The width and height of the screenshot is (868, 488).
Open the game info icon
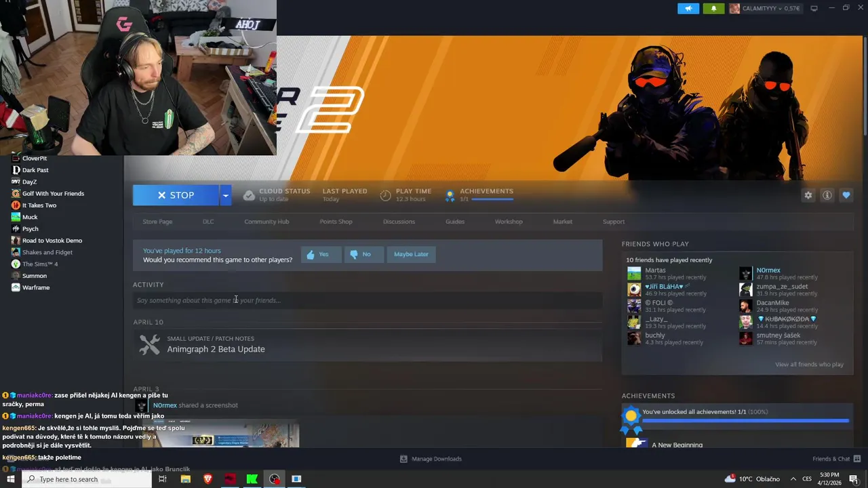(x=827, y=195)
